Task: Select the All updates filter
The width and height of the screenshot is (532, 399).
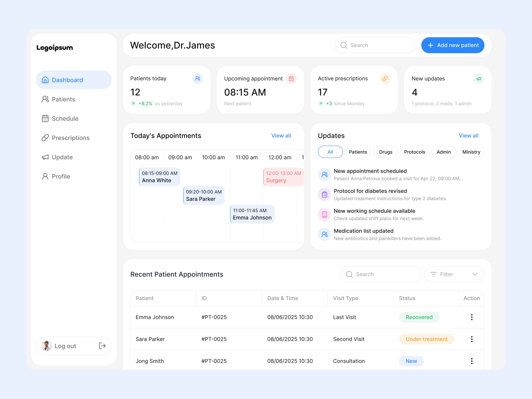Action: pos(330,152)
